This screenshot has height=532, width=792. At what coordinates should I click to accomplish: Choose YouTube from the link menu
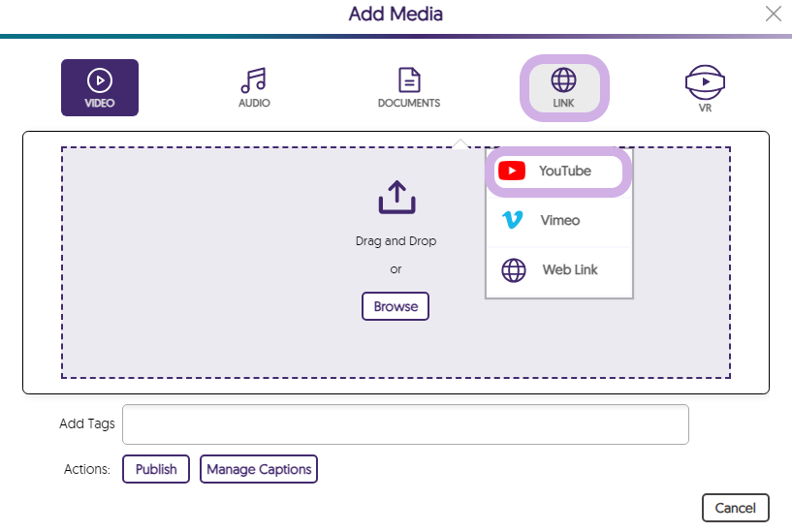pos(564,172)
